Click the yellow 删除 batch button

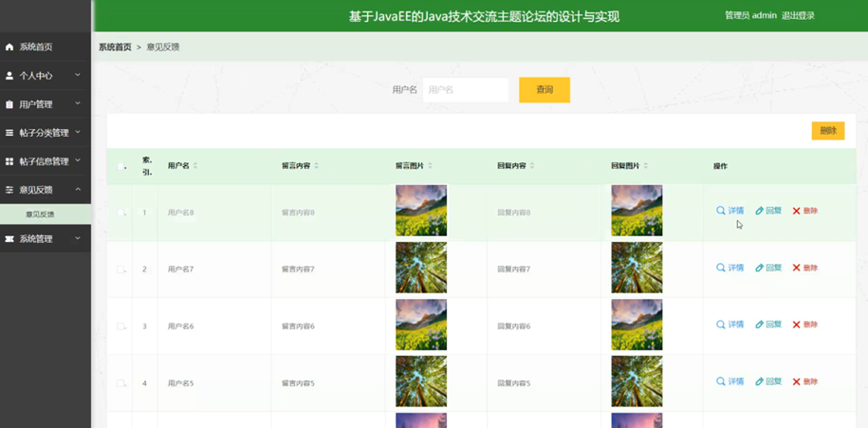[x=828, y=131]
